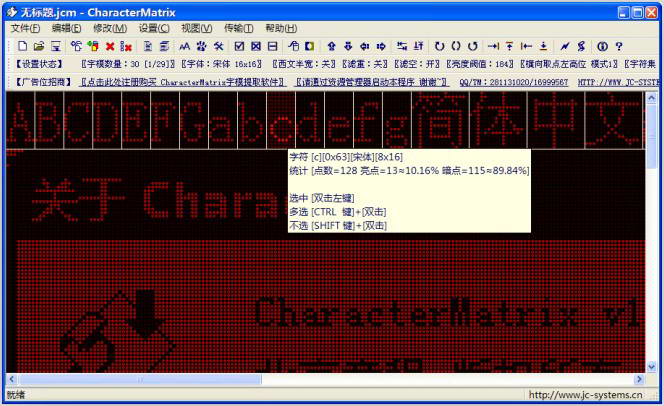Select the highlighted 'c' glyph cell

pyautogui.click(x=281, y=121)
